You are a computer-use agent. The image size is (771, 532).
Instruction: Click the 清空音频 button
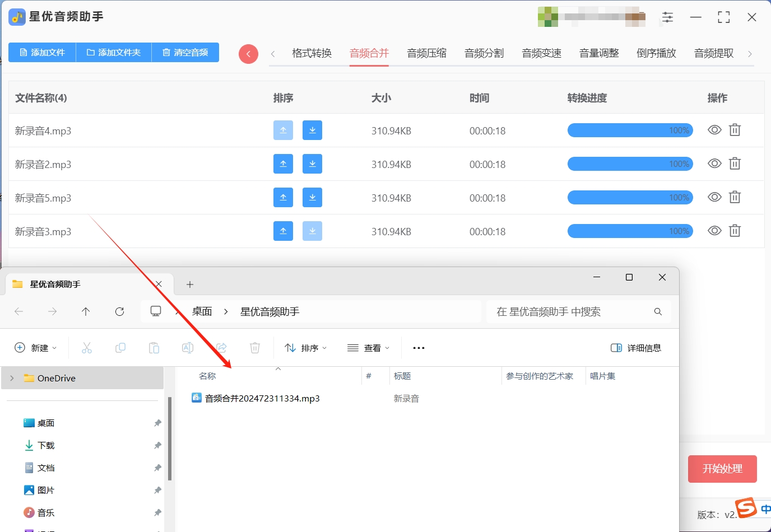click(185, 52)
